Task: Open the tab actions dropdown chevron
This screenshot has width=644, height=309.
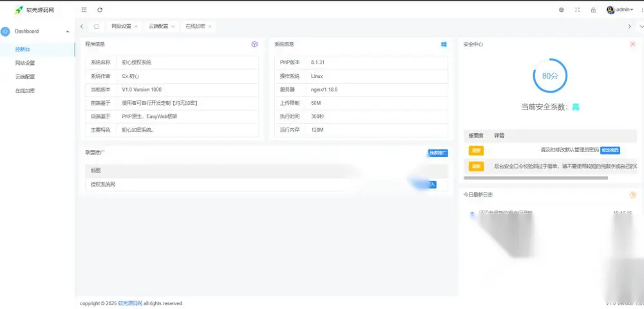Action: click(642, 26)
